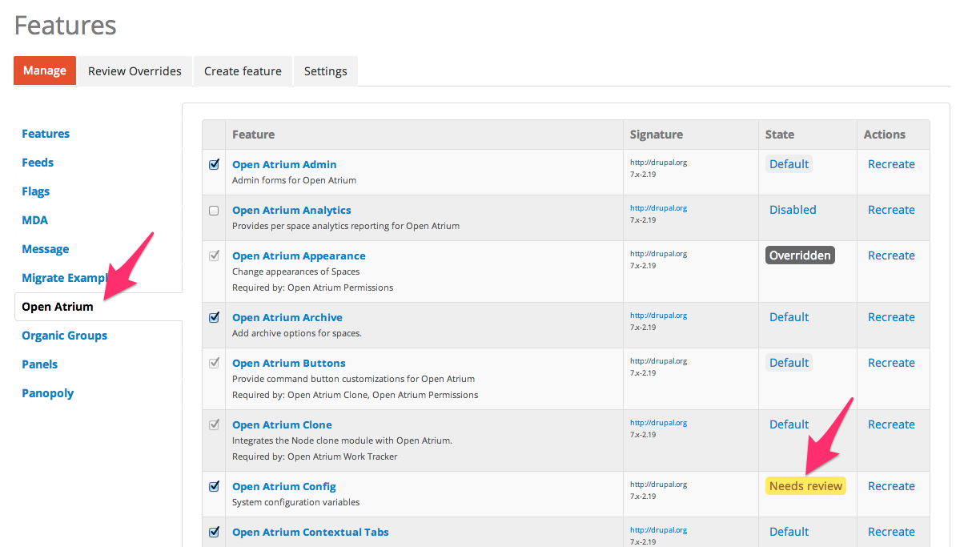
Task: Open the Manage tab
Action: pyautogui.click(x=45, y=70)
